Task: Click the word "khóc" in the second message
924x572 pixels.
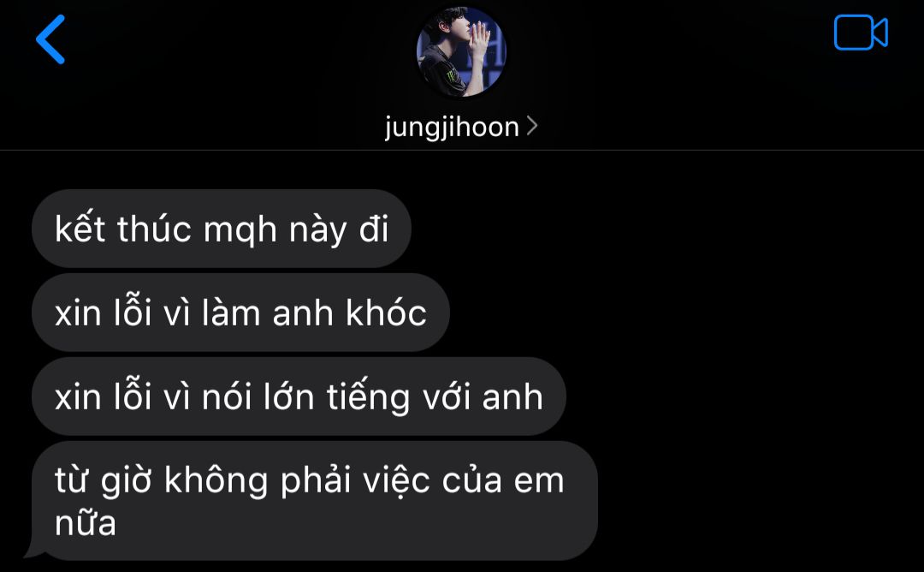Action: point(386,313)
